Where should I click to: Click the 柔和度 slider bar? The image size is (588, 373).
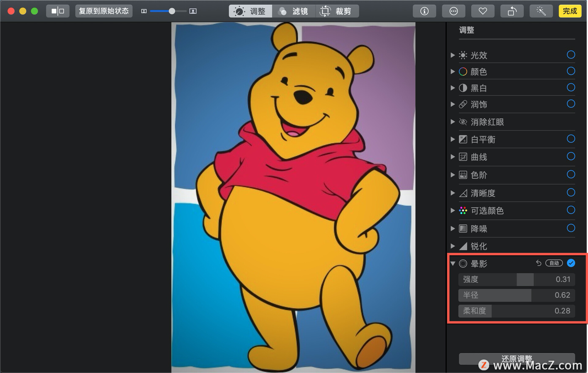tap(517, 311)
